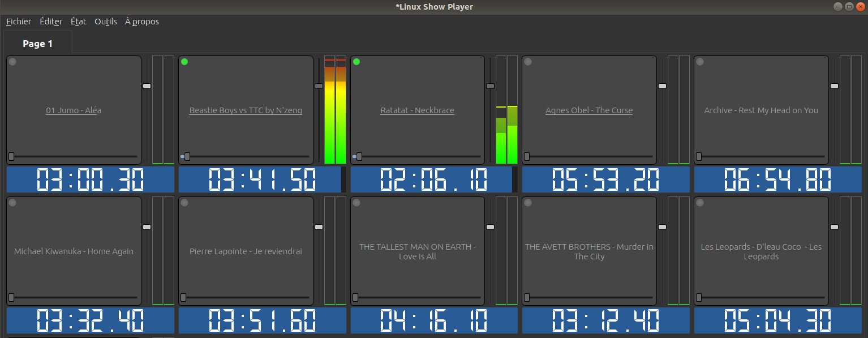Image resolution: width=868 pixels, height=338 pixels.
Task: Click status dot on Pierre Lapointe cue
Action: pyautogui.click(x=184, y=203)
